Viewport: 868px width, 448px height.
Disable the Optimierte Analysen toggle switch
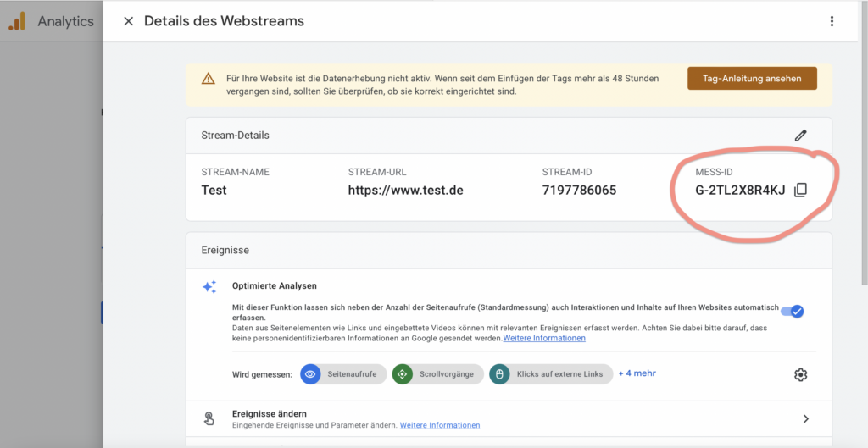pos(792,311)
